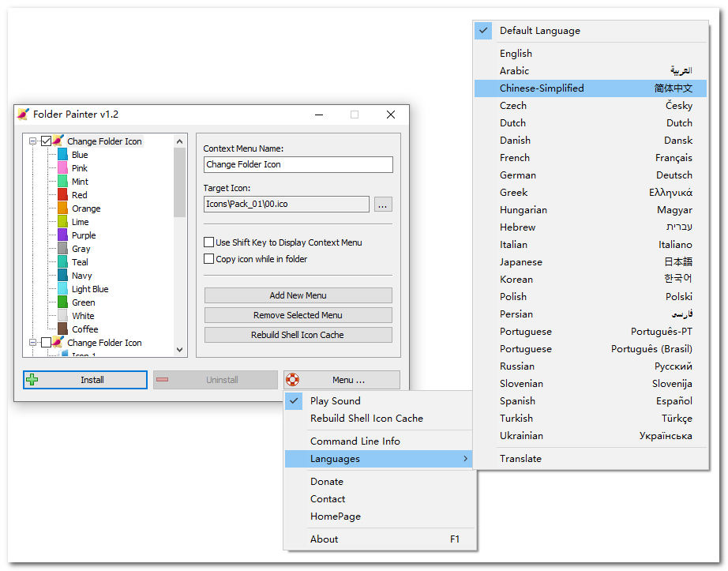Click the Context Menu Name text field
The height and width of the screenshot is (571, 728).
click(298, 164)
